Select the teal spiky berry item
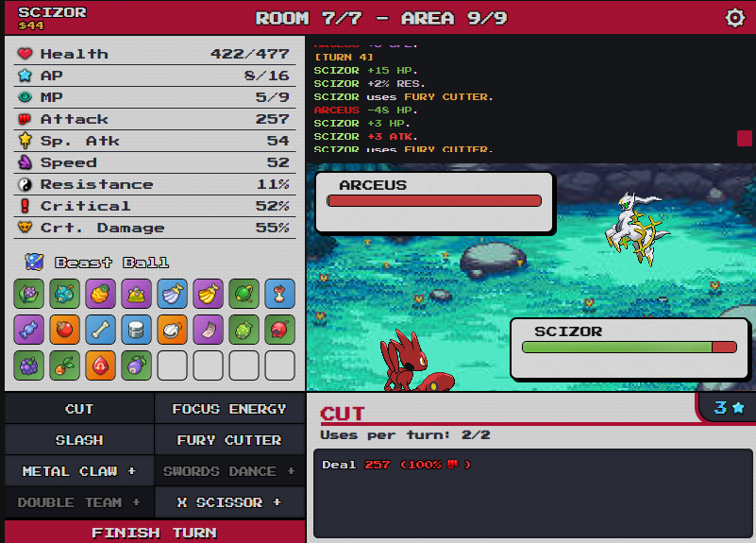This screenshot has height=543, width=756. (64, 293)
